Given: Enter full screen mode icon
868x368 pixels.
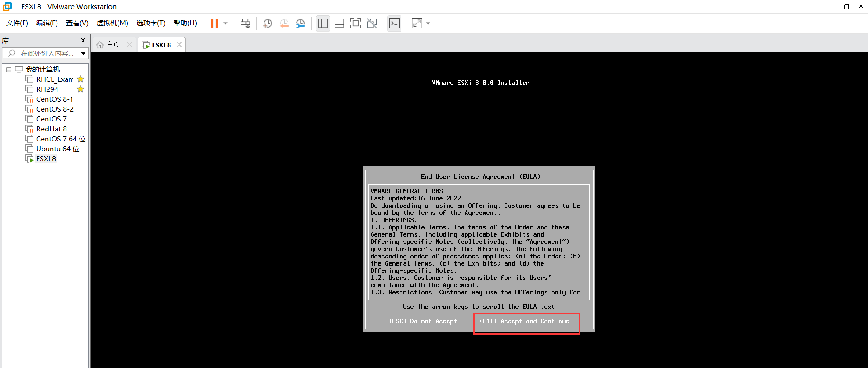Looking at the screenshot, I should 355,23.
